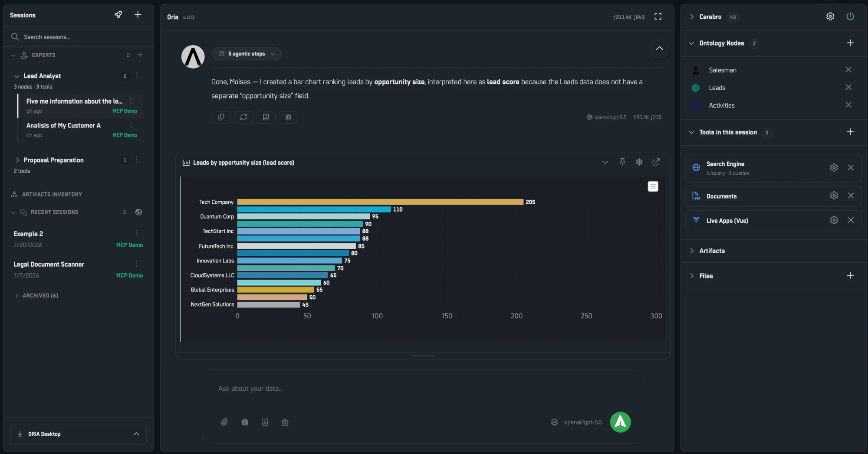The image size is (868, 454).
Task: Open Legal Document Scanner options menu
Action: (x=137, y=264)
